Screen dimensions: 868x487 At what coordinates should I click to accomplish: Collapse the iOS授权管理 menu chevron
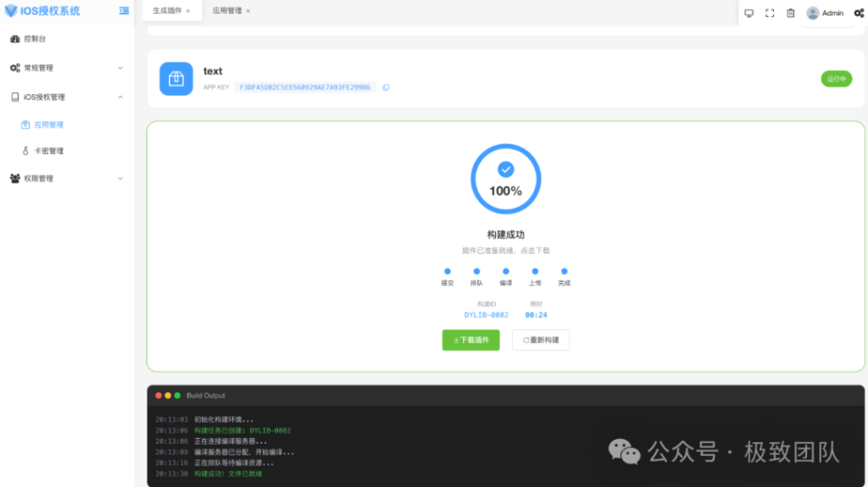[120, 97]
